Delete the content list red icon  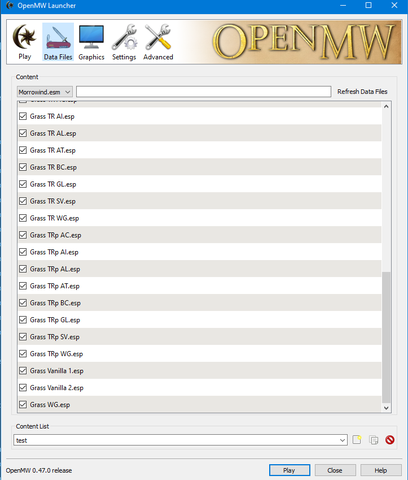(x=390, y=440)
